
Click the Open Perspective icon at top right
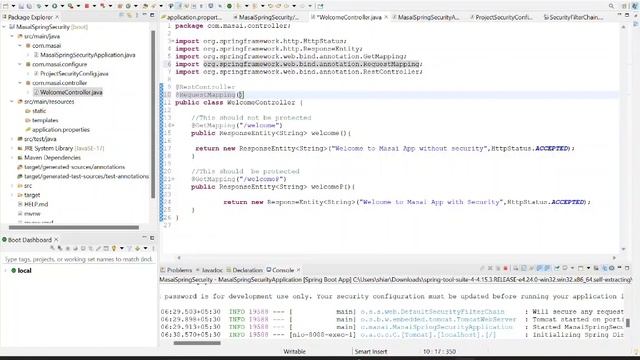click(624, 6)
